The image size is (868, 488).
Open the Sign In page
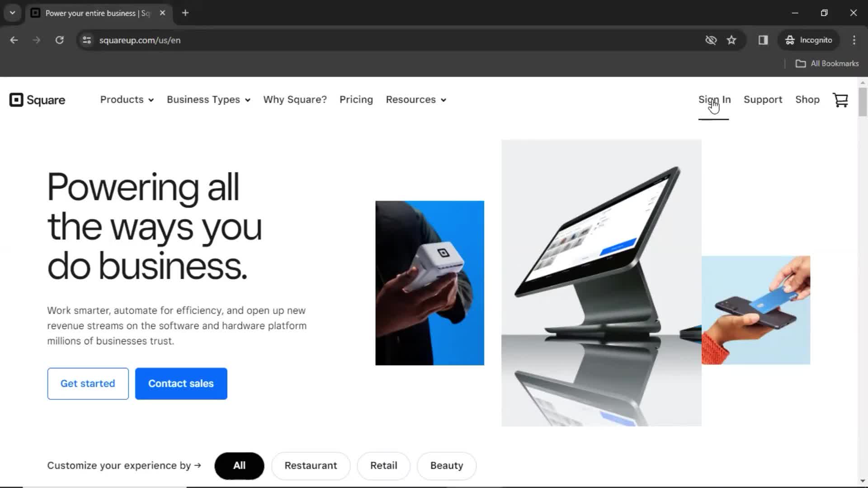click(x=714, y=99)
